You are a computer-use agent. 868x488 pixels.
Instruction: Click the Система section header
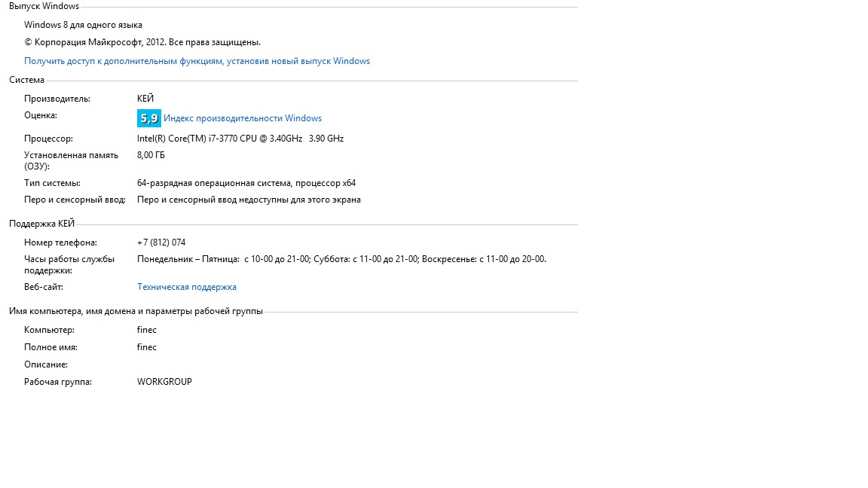click(x=27, y=80)
